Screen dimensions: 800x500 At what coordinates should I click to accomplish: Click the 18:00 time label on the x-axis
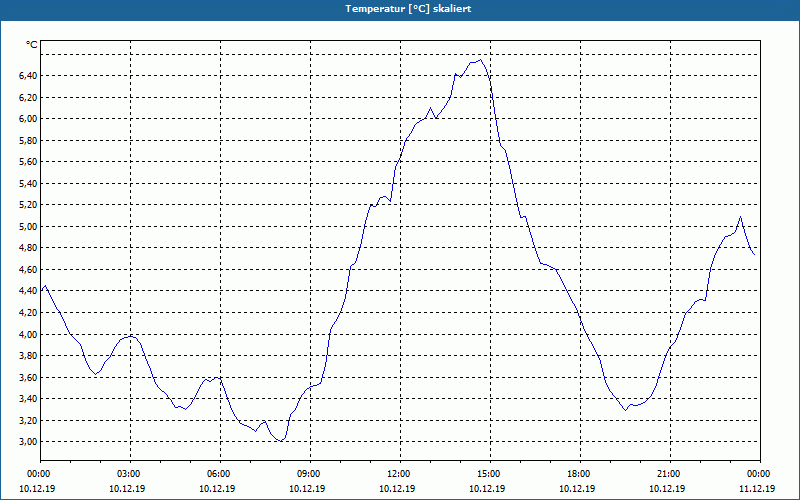(580, 474)
